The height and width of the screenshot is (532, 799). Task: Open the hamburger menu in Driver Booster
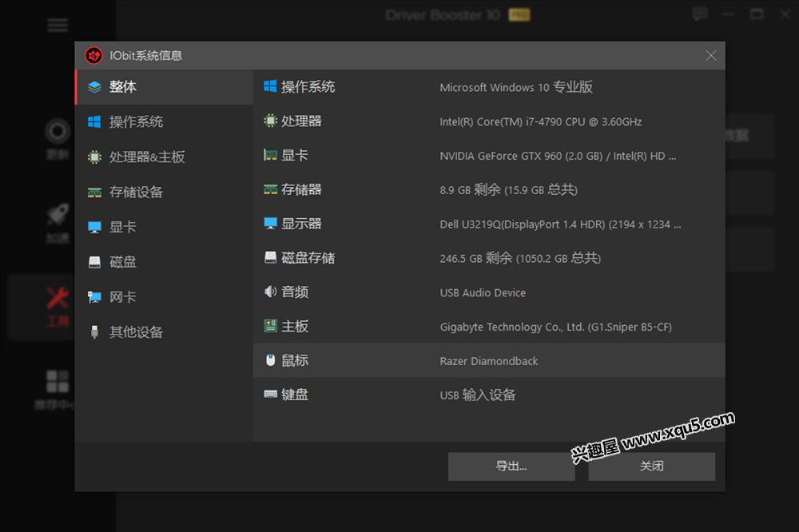click(x=58, y=25)
